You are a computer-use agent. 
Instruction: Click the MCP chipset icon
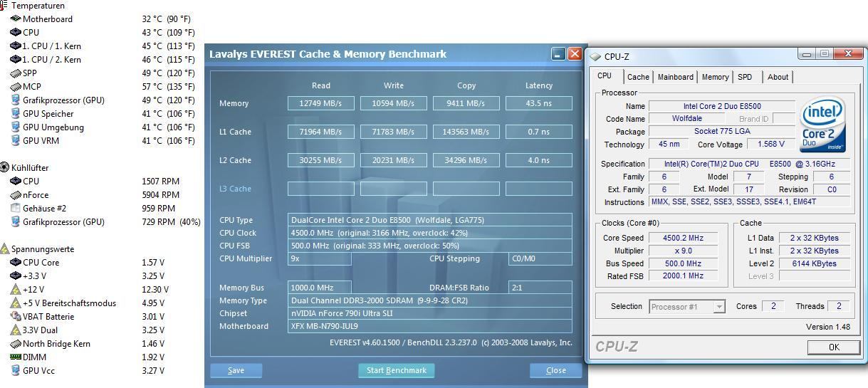(x=16, y=86)
